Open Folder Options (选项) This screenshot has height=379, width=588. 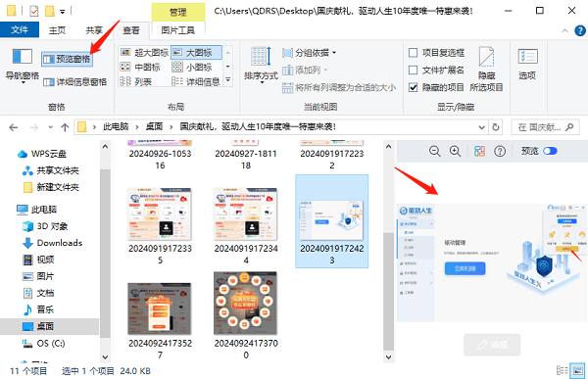click(527, 65)
